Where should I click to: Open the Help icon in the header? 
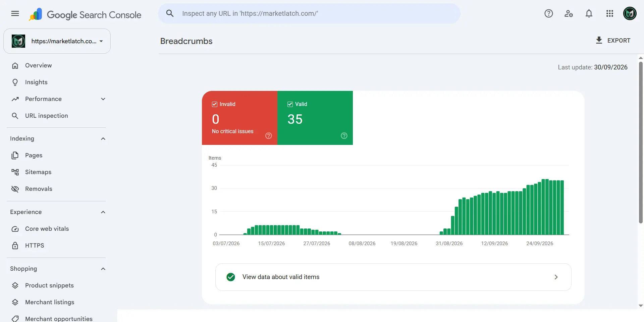click(x=549, y=13)
